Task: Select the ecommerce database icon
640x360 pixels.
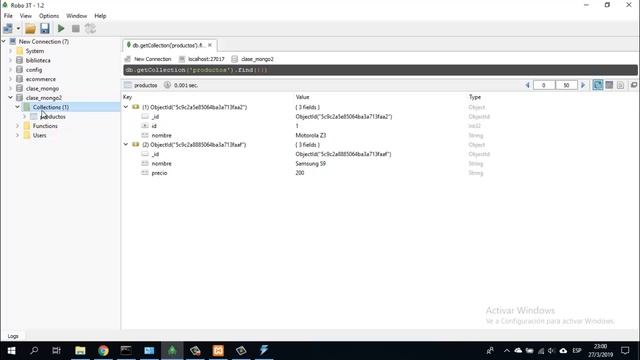Action: [x=19, y=79]
